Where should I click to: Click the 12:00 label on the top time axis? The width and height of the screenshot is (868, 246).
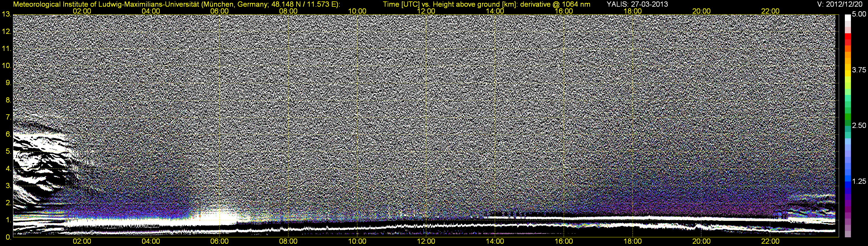coord(426,11)
